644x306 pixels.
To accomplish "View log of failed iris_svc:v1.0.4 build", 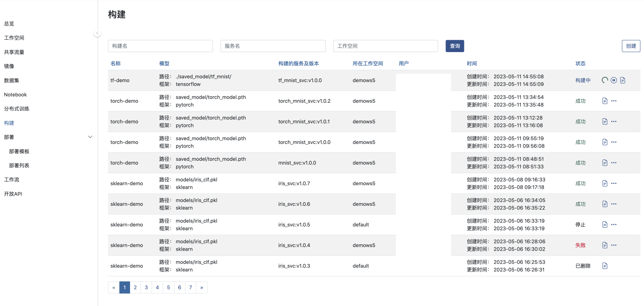I will 605,245.
